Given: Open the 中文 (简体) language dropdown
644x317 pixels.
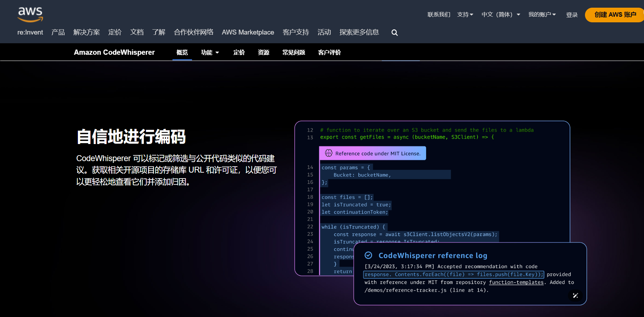Looking at the screenshot, I should [501, 15].
